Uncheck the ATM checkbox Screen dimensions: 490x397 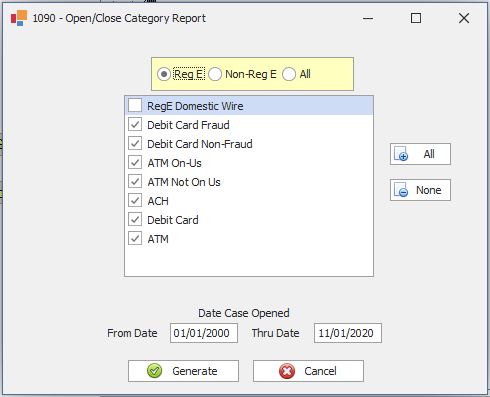135,238
